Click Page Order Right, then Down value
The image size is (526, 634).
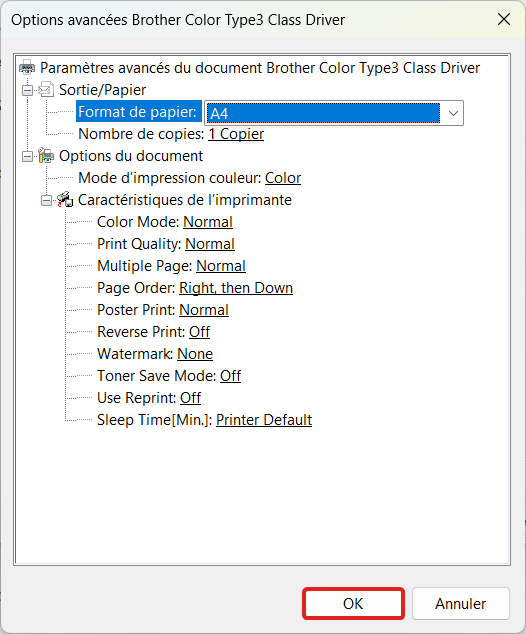pyautogui.click(x=236, y=288)
